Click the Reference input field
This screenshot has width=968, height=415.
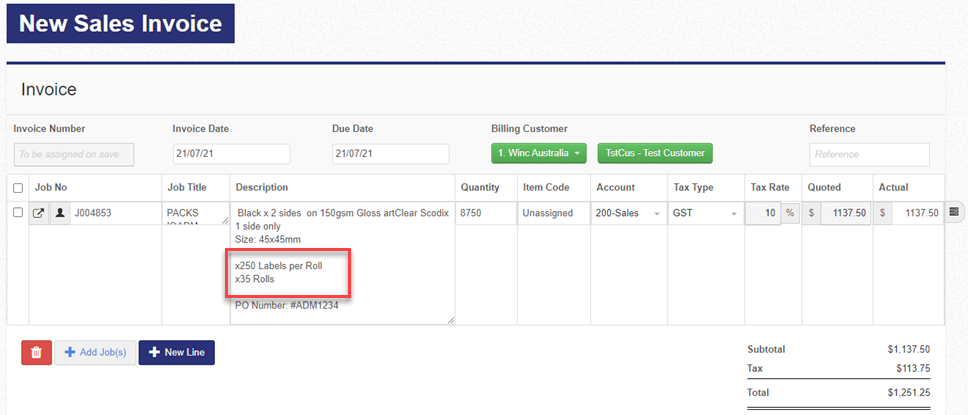(869, 154)
